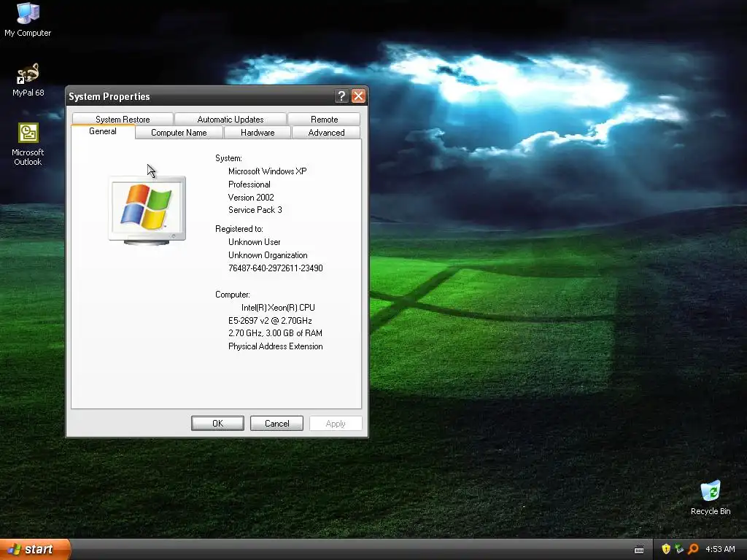Screen dimensions: 747x560
Task: Click the 'Professional' edition text
Action: [x=249, y=184]
